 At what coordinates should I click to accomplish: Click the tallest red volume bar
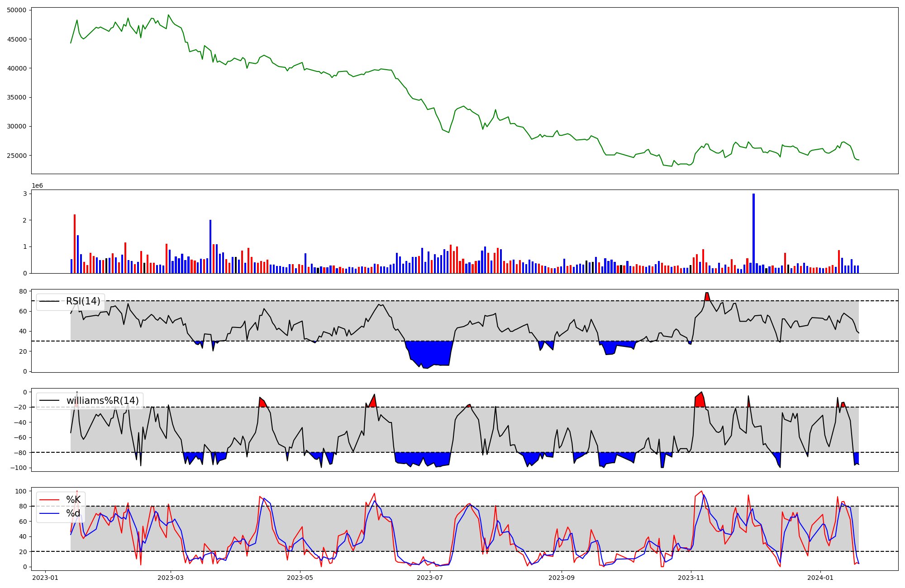pyautogui.click(x=75, y=244)
